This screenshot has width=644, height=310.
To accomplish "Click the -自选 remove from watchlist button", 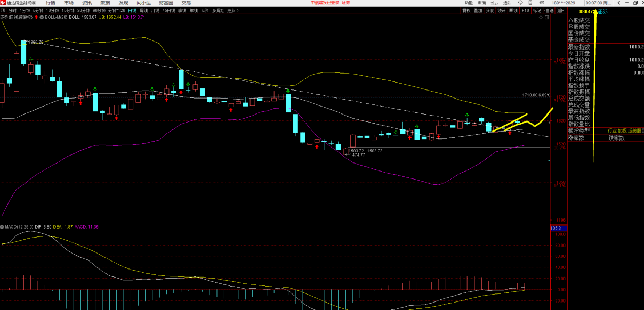I will tap(549, 10).
